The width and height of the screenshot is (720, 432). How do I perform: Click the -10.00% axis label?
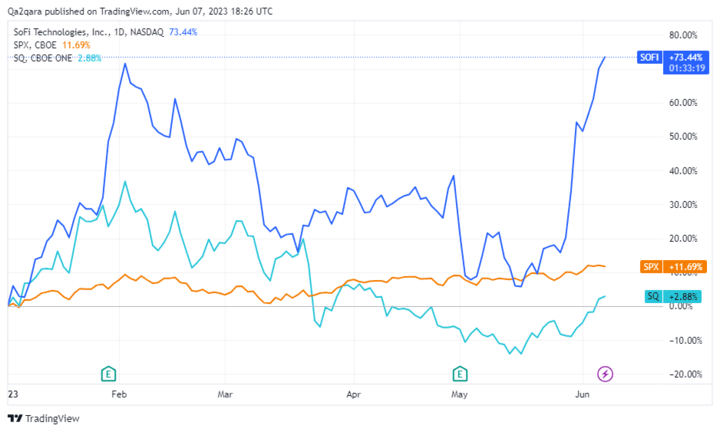coord(685,341)
